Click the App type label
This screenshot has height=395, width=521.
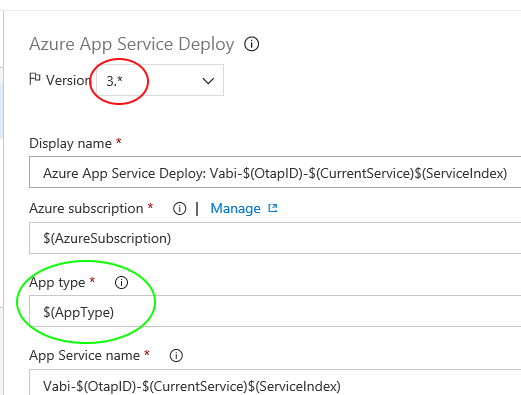[57, 283]
